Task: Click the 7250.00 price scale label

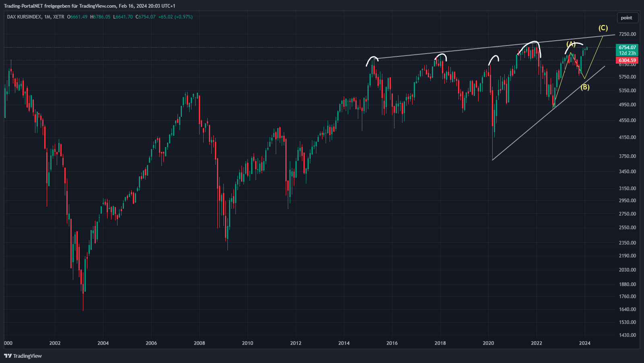Action: (x=627, y=34)
